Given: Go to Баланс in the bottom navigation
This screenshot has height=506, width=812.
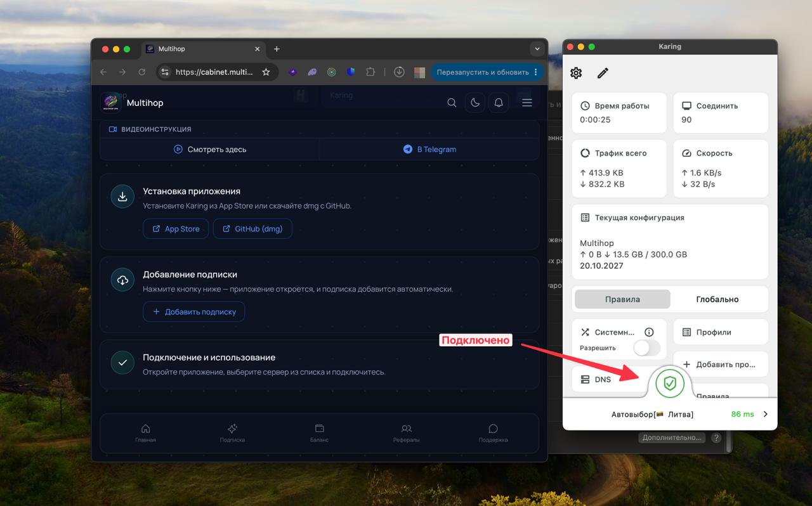Looking at the screenshot, I should (x=319, y=434).
